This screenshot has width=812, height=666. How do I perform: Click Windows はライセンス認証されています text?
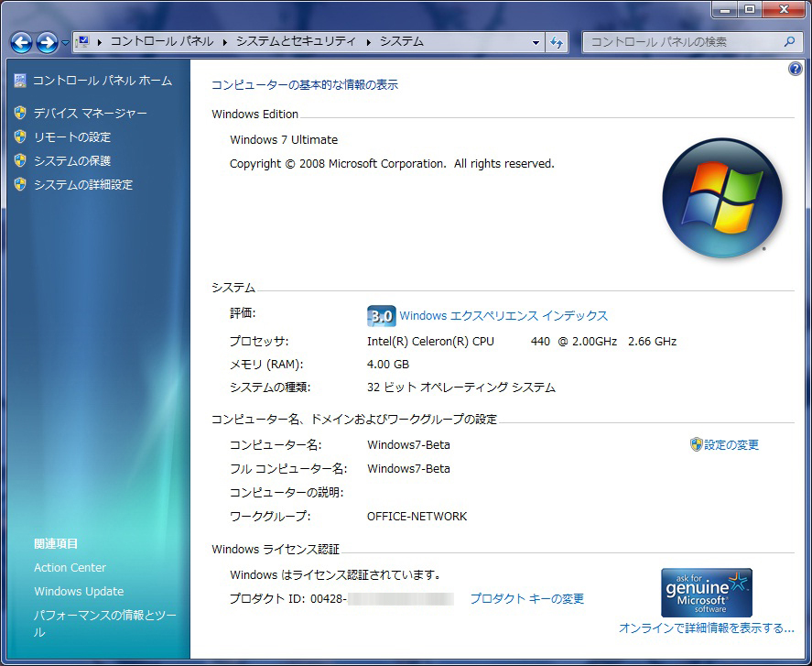(336, 574)
